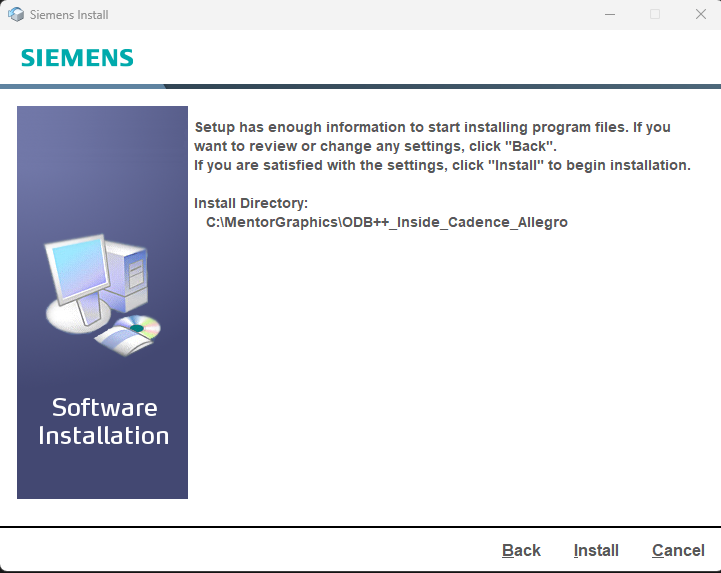Click the dark segment of the header bar
The width and height of the screenshot is (721, 573).
pos(443,86)
